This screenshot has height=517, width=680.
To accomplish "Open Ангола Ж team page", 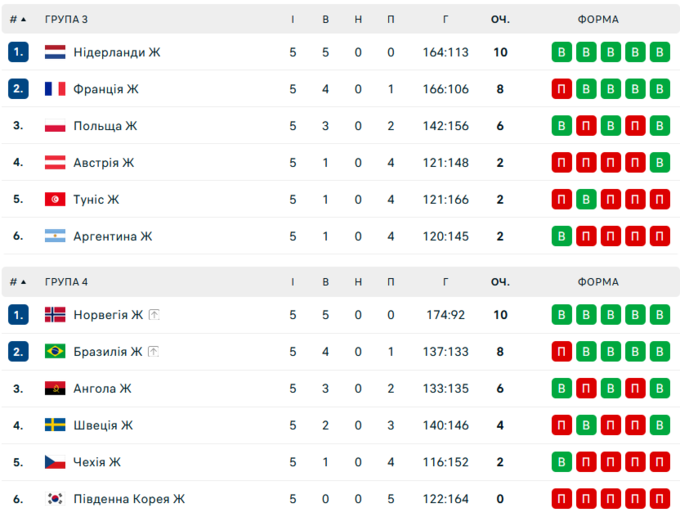I will click(x=102, y=389).
